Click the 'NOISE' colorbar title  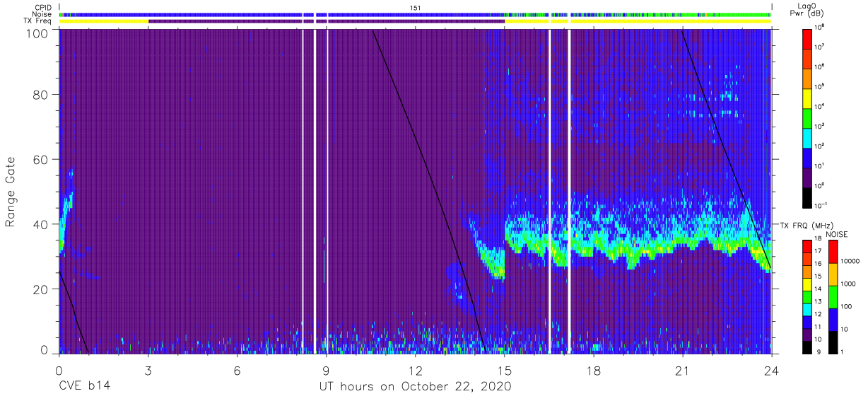[x=837, y=234]
